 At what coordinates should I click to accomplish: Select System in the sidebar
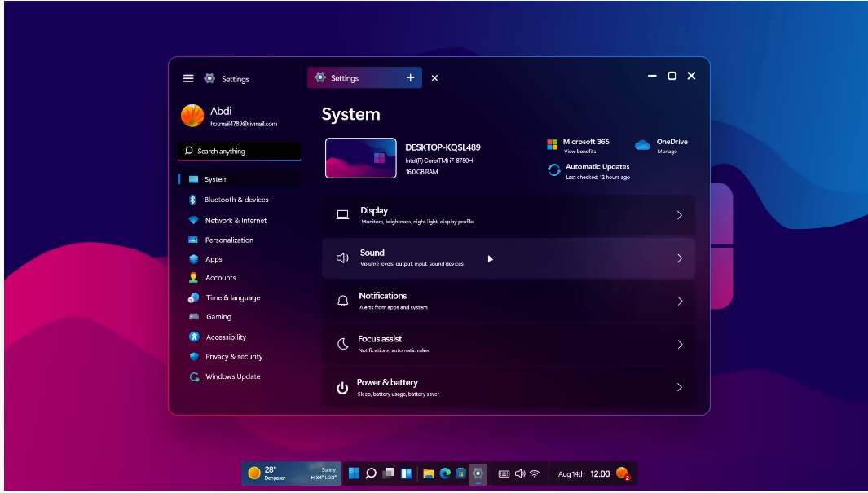240,179
